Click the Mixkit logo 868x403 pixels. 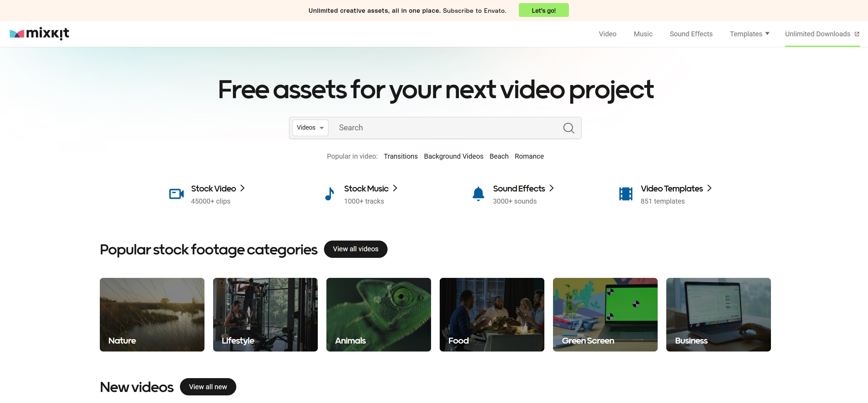[39, 34]
